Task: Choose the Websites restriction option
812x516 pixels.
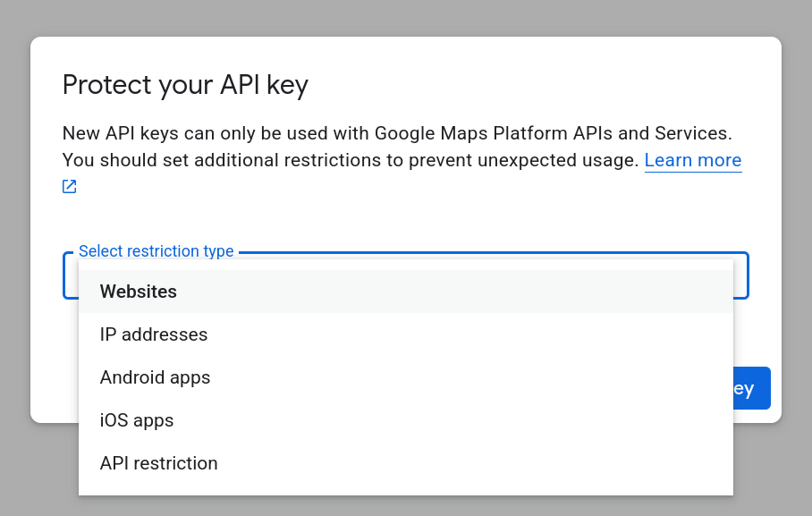Action: point(139,292)
